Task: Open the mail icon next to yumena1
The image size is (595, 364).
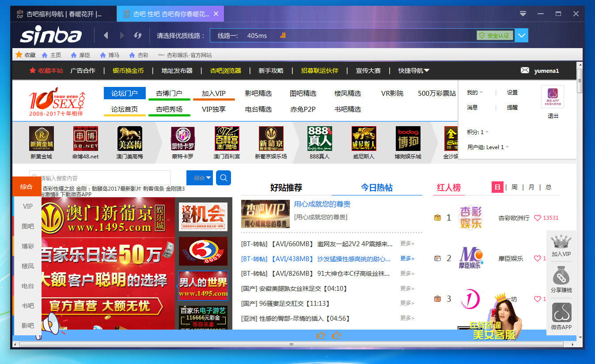Action: point(524,70)
